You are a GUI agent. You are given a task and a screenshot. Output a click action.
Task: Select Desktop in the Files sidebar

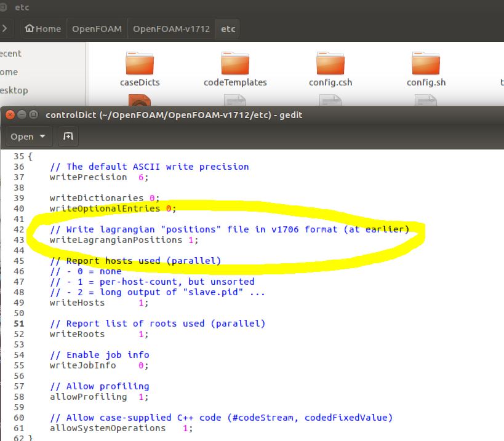[x=14, y=90]
